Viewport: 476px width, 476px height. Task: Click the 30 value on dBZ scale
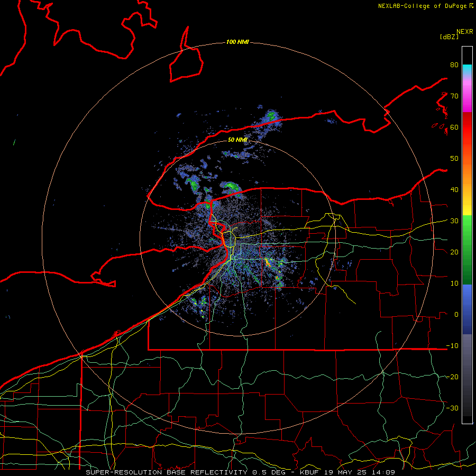[x=454, y=221]
